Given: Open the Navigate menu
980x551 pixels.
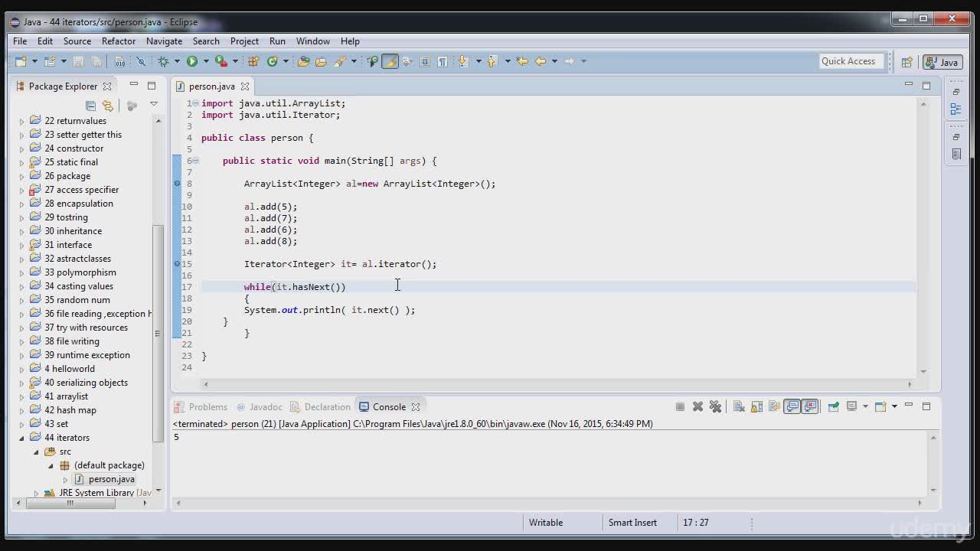Looking at the screenshot, I should [164, 41].
